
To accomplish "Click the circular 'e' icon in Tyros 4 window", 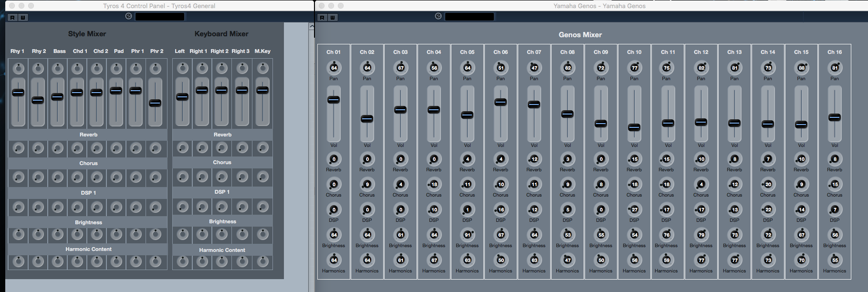I will point(128,16).
